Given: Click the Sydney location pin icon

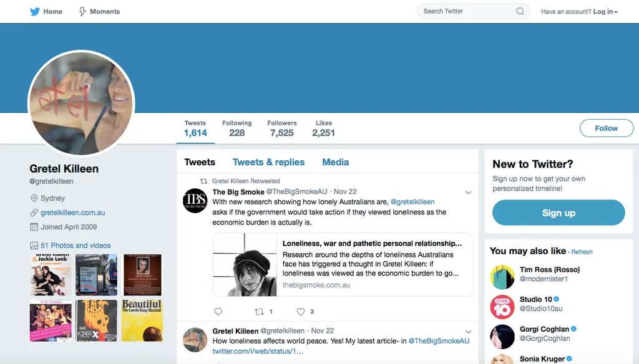Looking at the screenshot, I should click(x=34, y=198).
